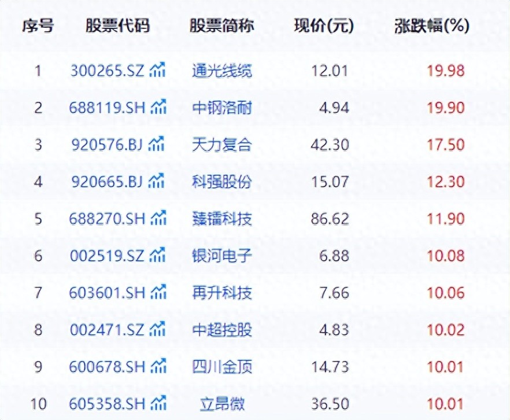
Task: Open stock name 通光线缆
Action: pos(222,71)
